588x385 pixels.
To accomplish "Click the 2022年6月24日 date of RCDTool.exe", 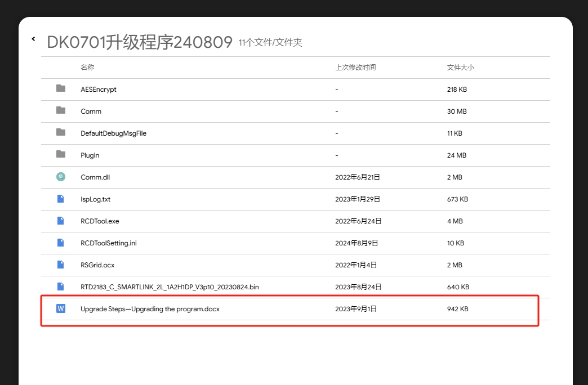I will pos(358,221).
